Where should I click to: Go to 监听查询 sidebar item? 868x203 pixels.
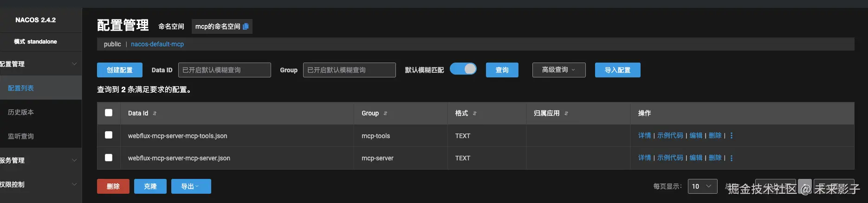(x=21, y=136)
